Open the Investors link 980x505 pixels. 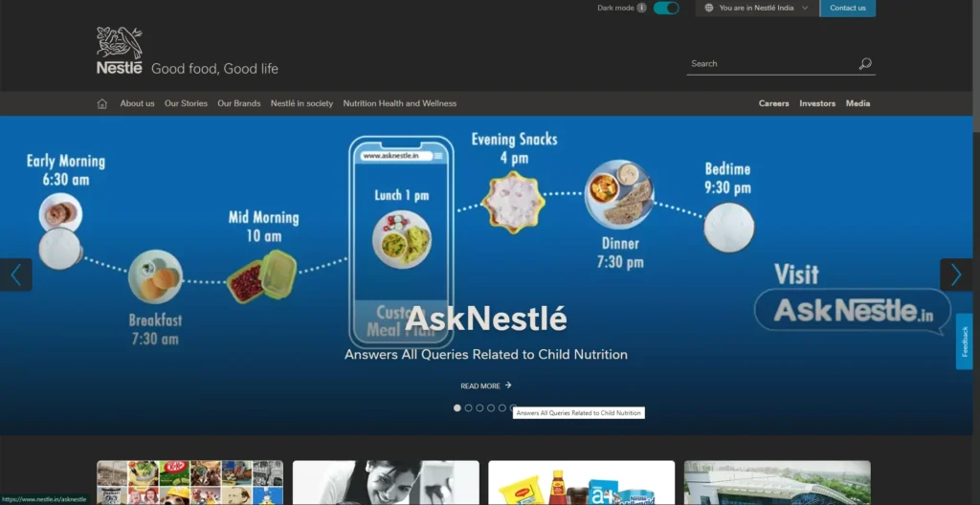pyautogui.click(x=817, y=103)
